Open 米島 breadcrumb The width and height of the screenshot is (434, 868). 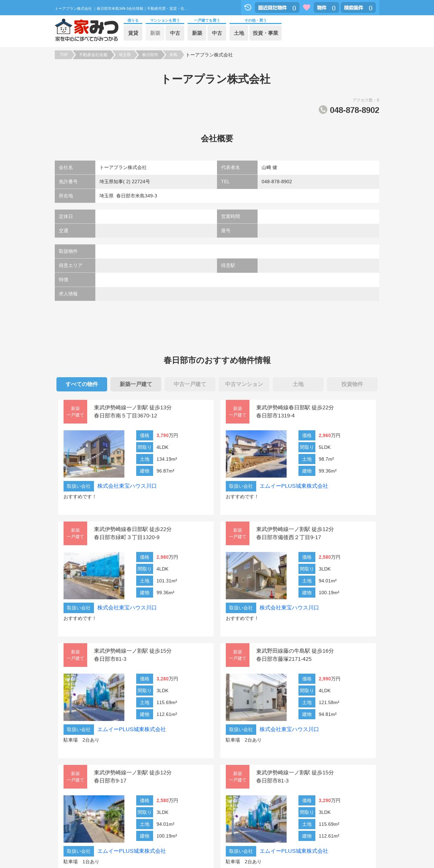point(173,55)
